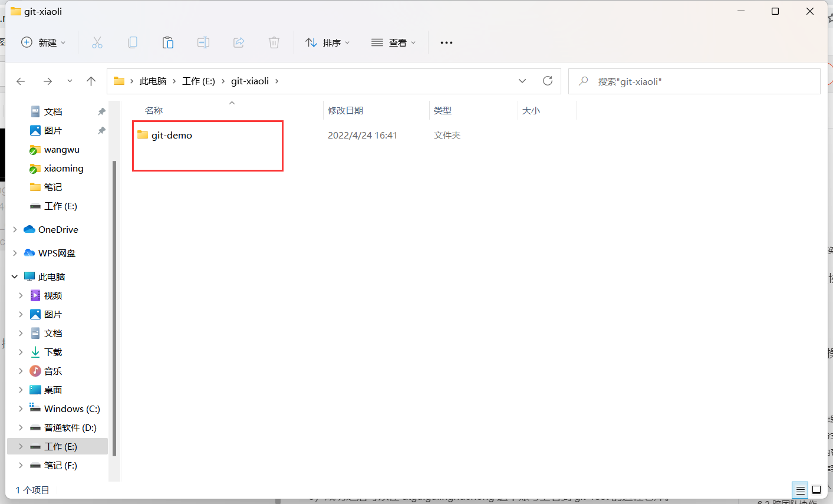
Task: Maximize the git-xiaoli window
Action: tap(775, 11)
